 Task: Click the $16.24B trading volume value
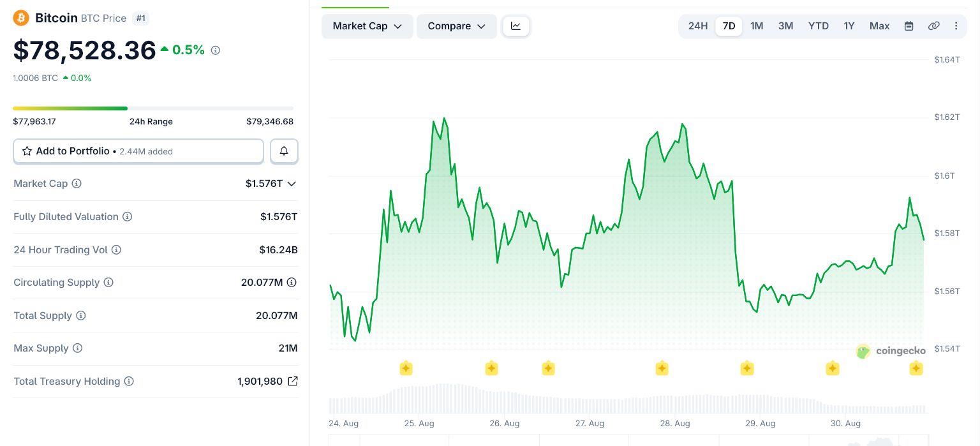(x=278, y=250)
